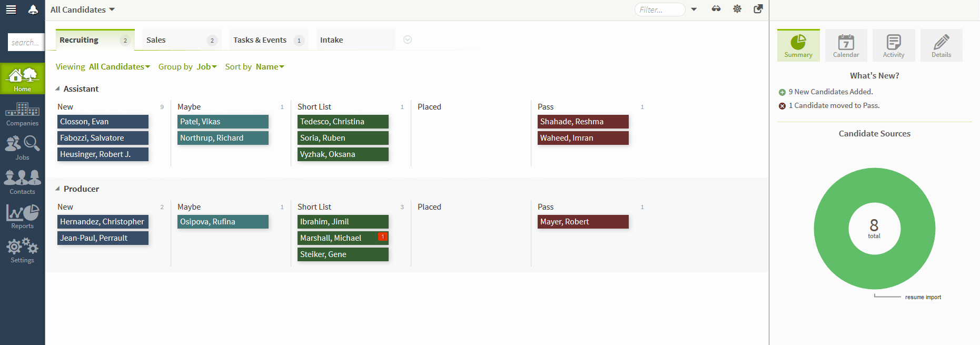Viewport: 980px width, 345px height.
Task: Click the resume import chart label
Action: click(x=923, y=298)
